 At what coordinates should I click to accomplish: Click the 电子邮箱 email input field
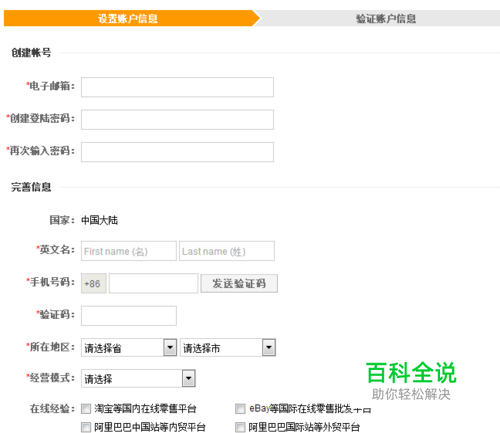[177, 87]
